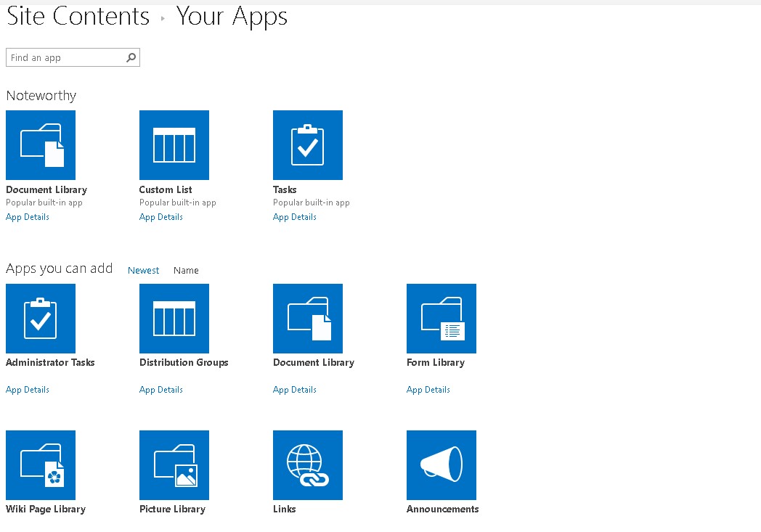Sort apps by Name
This screenshot has height=532, width=761.
click(x=186, y=270)
